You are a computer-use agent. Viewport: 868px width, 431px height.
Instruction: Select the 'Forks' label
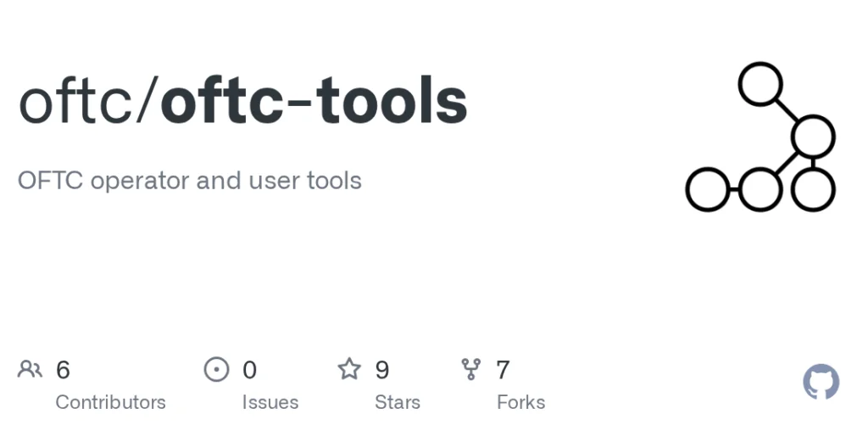520,402
